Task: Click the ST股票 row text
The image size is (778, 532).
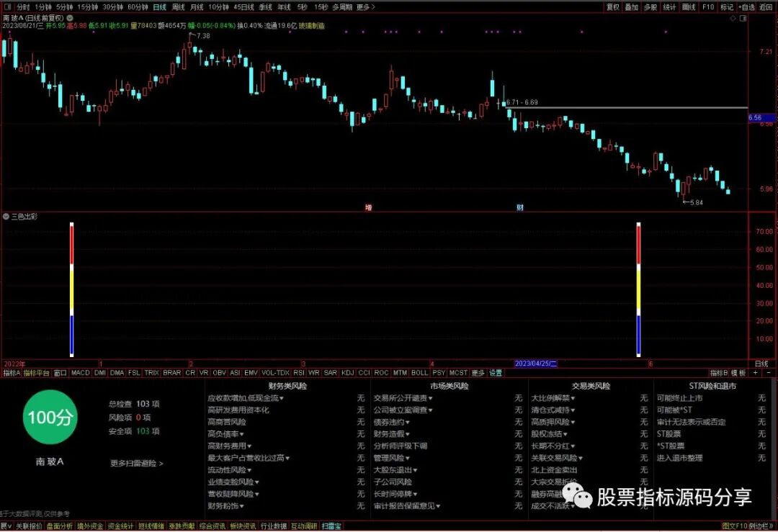Action: (669, 434)
